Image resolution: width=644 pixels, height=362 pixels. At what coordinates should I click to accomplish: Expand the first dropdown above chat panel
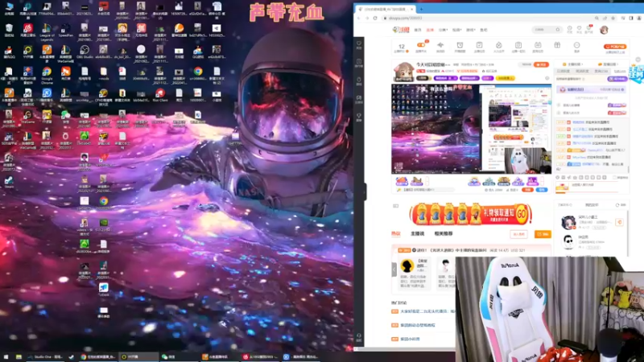(x=572, y=64)
